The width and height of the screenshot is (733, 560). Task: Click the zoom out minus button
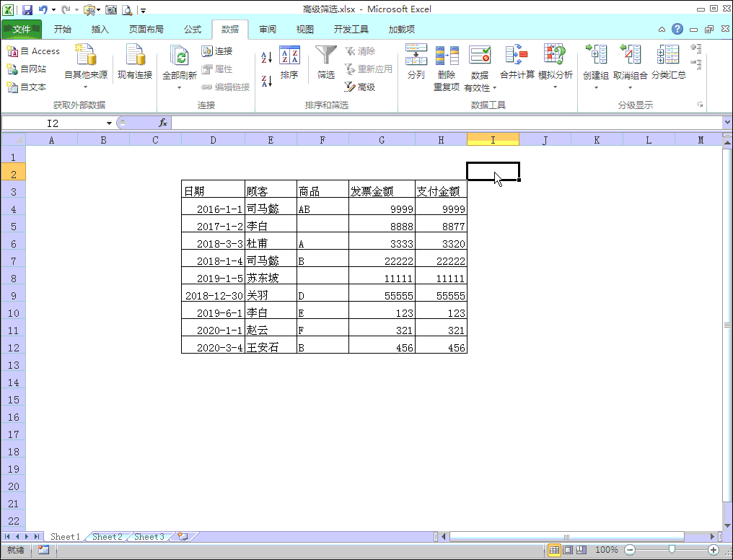click(630, 550)
